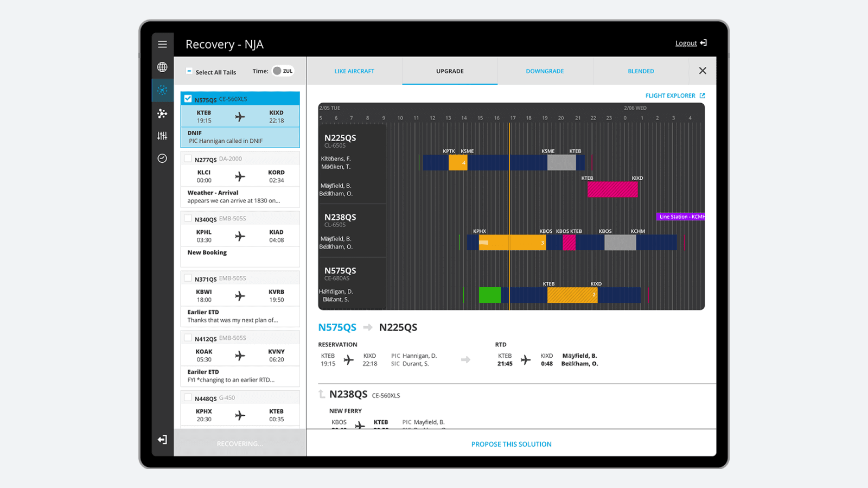
Task: Click Propose This Solution button
Action: tap(511, 444)
